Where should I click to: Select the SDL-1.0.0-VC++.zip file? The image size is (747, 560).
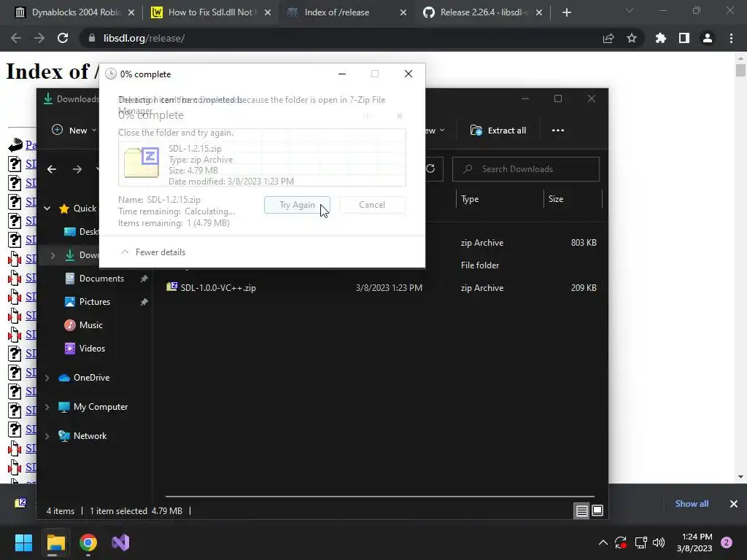218,288
